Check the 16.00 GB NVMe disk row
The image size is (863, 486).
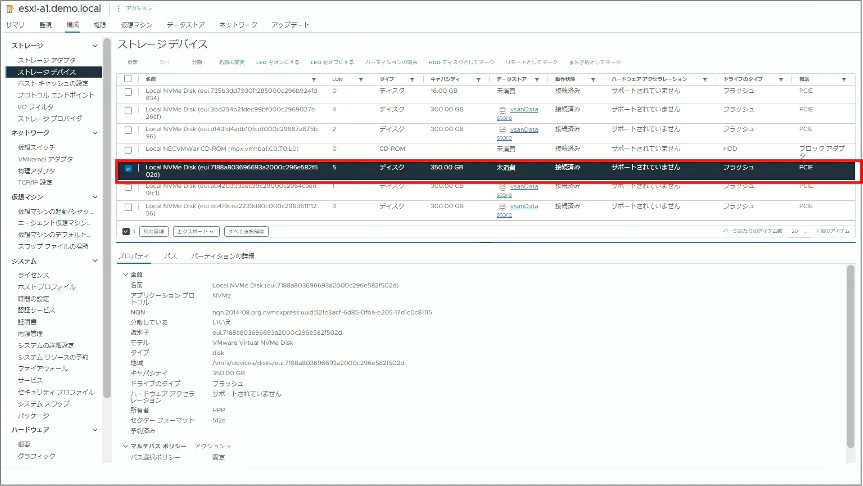(128, 92)
